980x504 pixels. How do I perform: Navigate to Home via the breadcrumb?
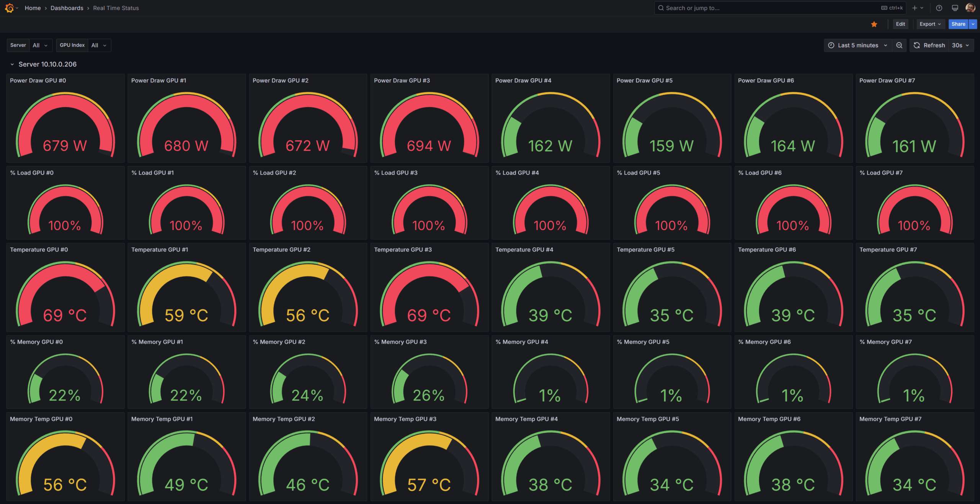(x=33, y=8)
